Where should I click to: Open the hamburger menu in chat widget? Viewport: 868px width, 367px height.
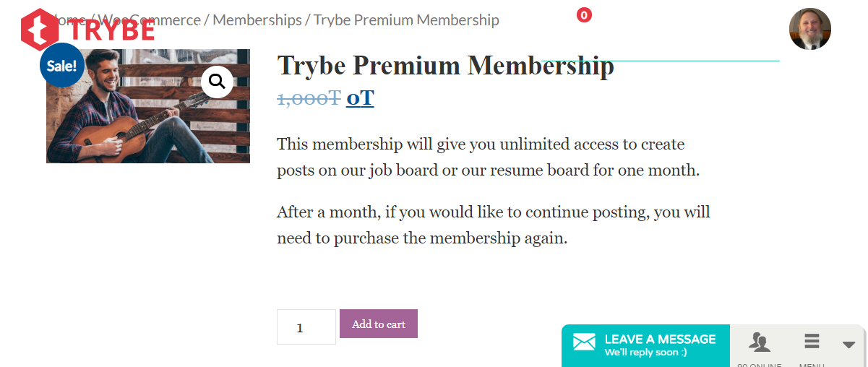pyautogui.click(x=812, y=342)
